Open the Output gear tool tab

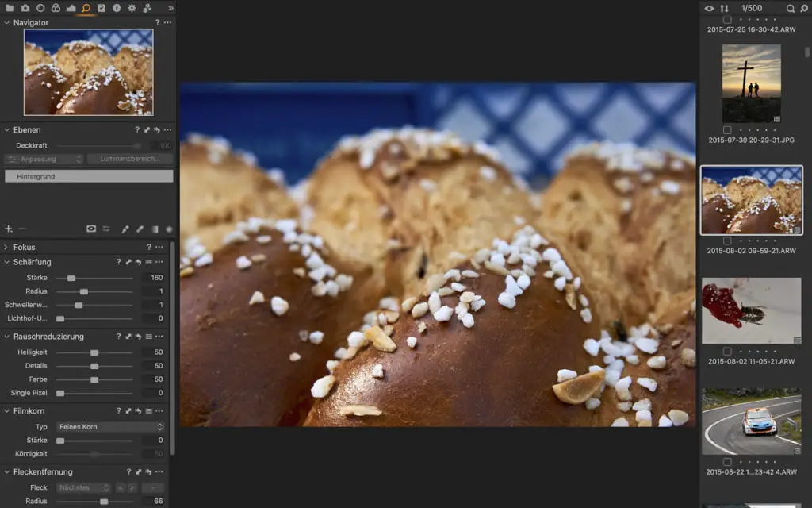point(132,8)
